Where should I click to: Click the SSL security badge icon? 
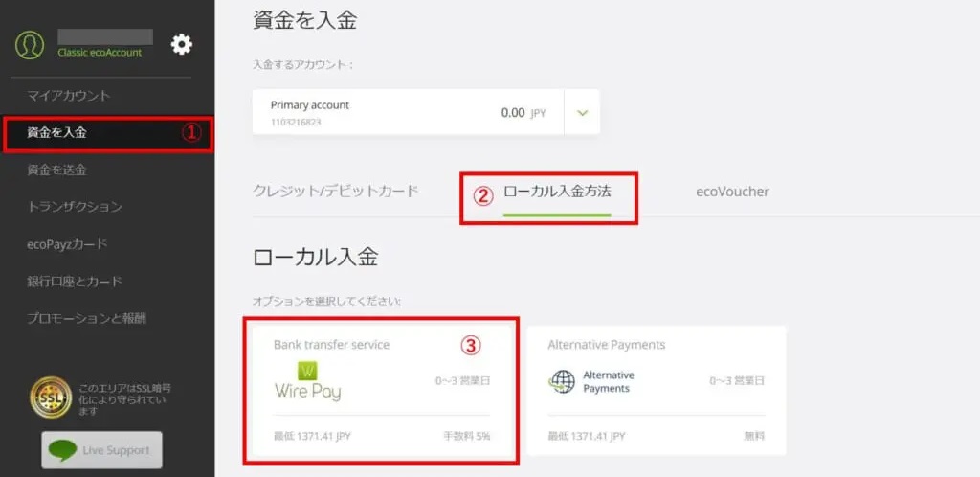coord(51,397)
